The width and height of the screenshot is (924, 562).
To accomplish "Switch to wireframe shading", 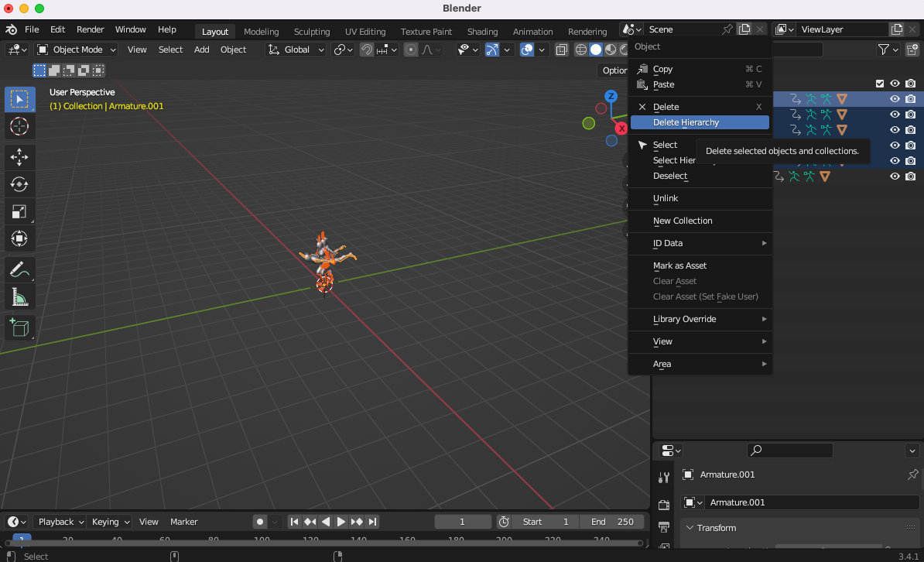I will click(x=581, y=50).
